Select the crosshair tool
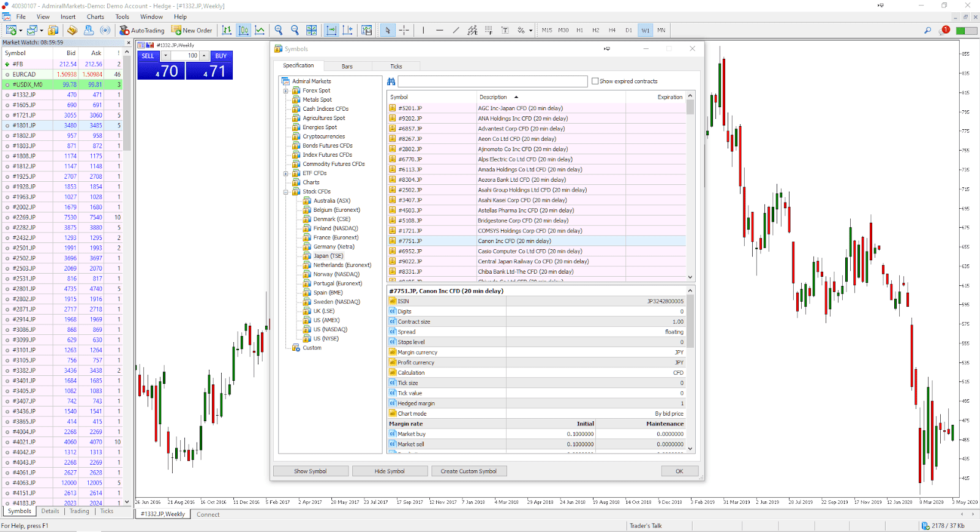980x532 pixels. pos(404,30)
